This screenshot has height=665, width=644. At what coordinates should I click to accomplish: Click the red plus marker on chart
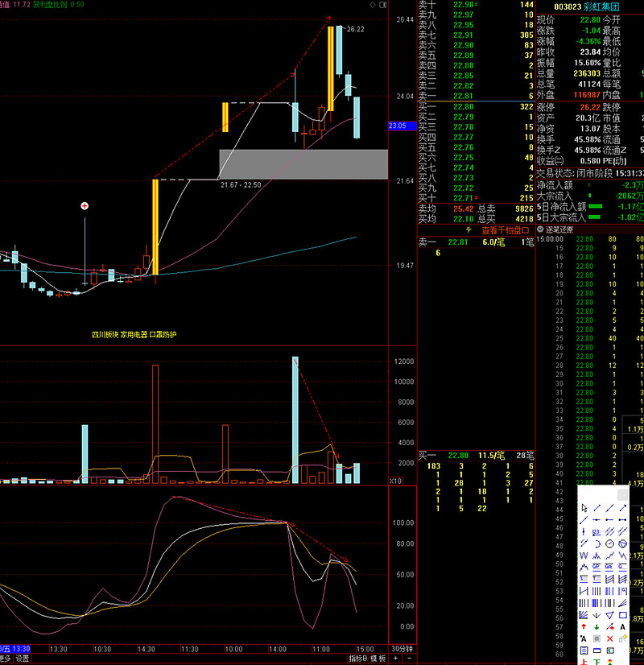point(85,206)
